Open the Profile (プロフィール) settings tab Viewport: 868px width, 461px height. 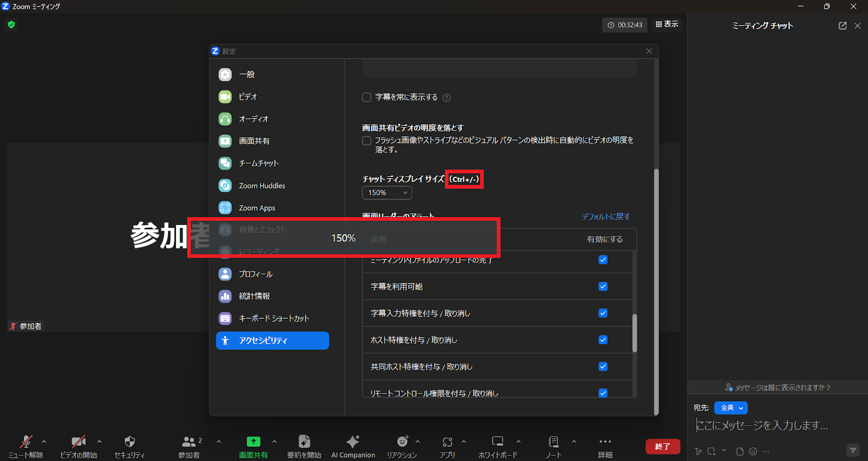pyautogui.click(x=272, y=274)
